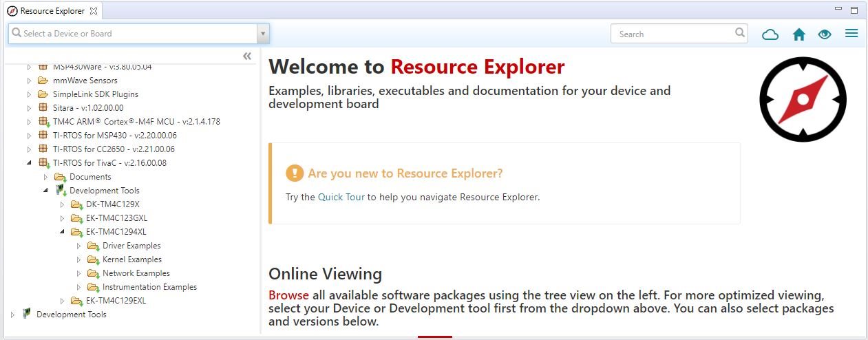Click the EK-TM4C123GXL folder icon

coord(76,218)
